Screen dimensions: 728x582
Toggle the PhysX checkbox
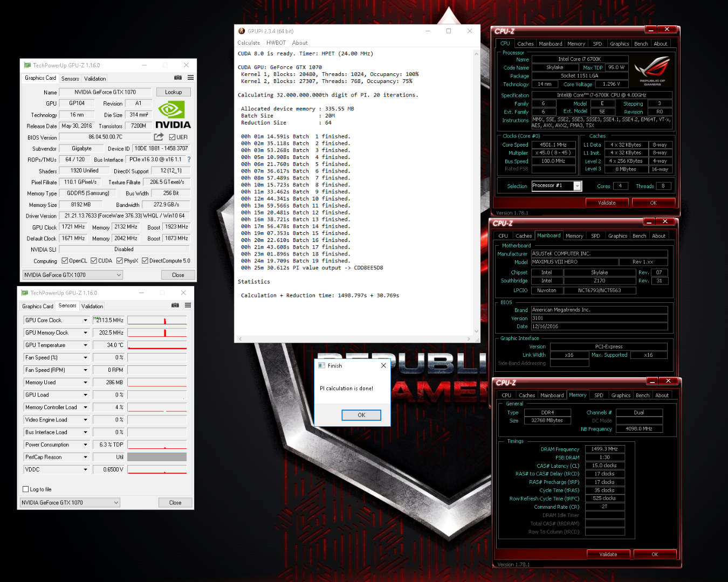click(120, 261)
